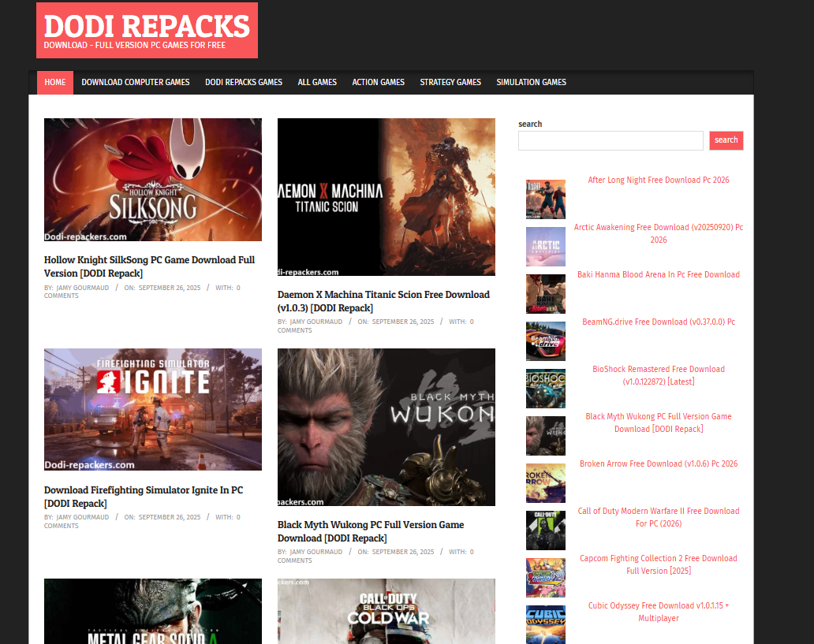Click inside the search text field
The width and height of the screenshot is (814, 644).
(610, 140)
